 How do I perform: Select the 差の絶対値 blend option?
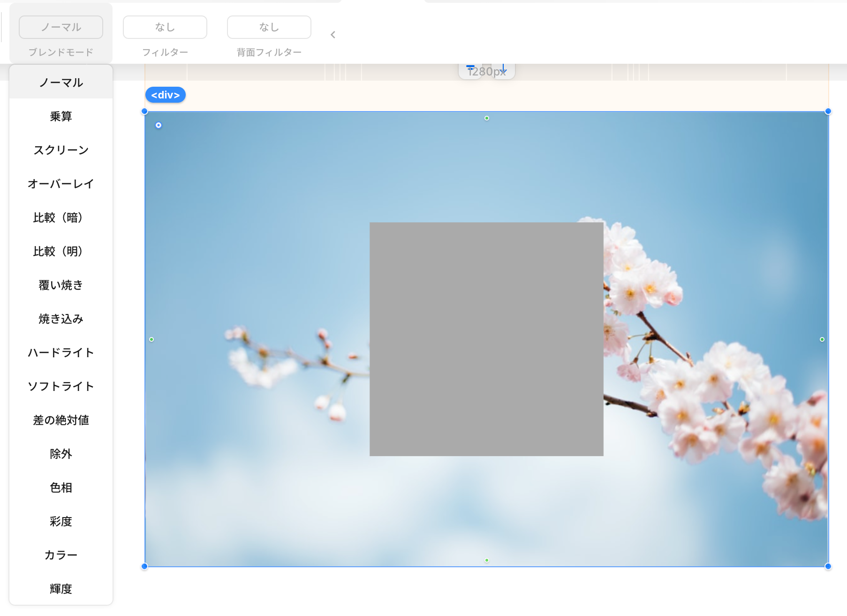click(61, 420)
